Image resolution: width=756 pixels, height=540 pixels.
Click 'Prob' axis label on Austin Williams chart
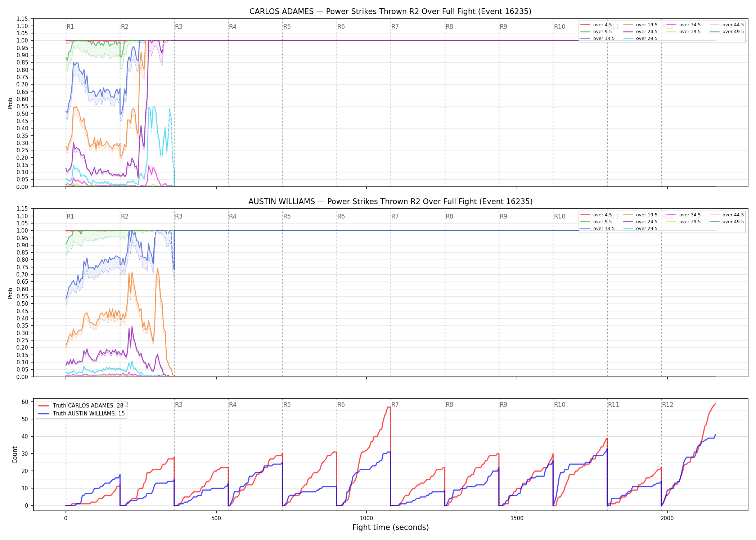[x=10, y=293]
